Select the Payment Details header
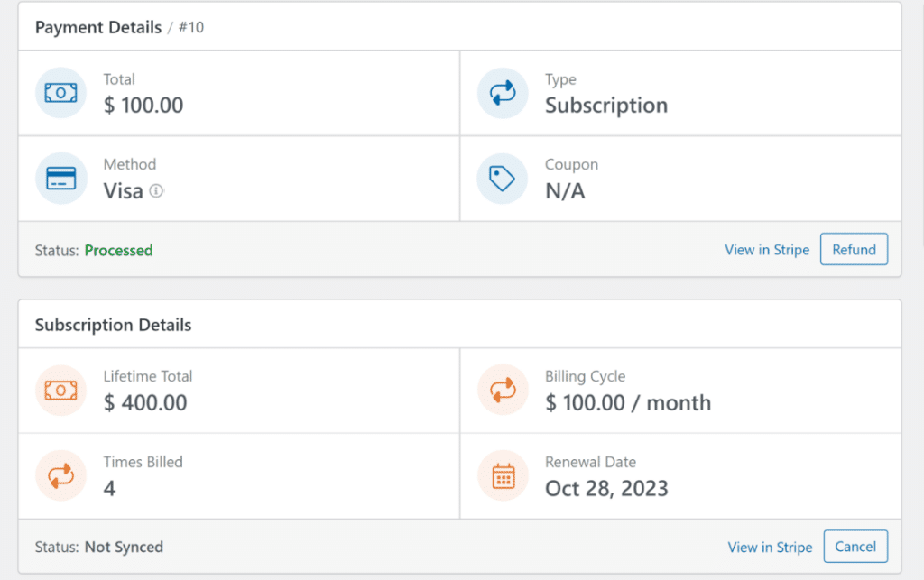 coord(98,27)
